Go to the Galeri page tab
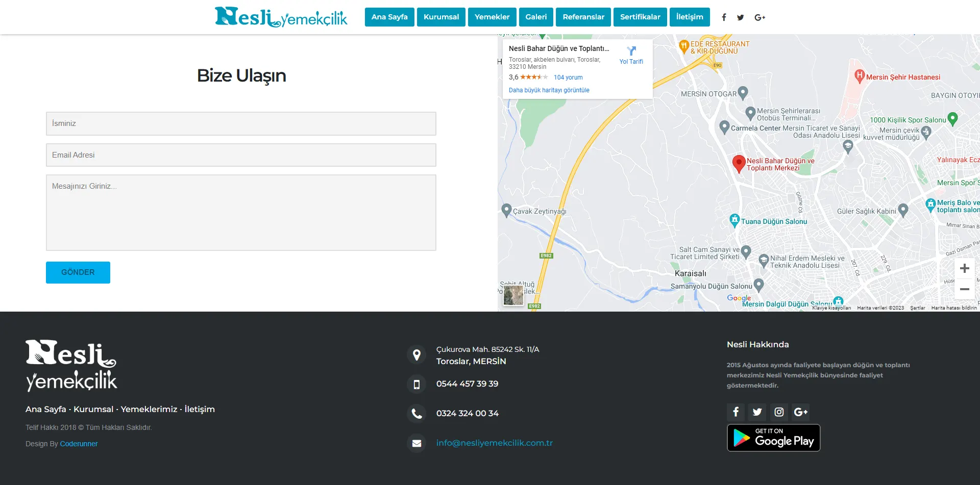The height and width of the screenshot is (485, 980). (536, 17)
